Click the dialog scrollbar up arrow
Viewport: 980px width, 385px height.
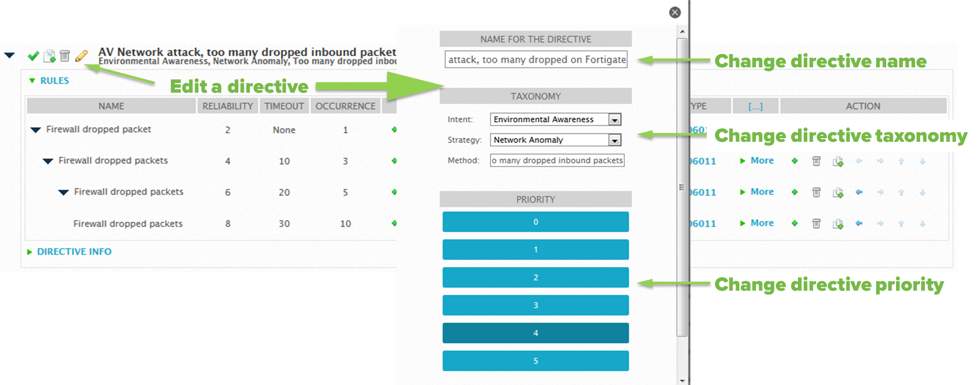(682, 32)
